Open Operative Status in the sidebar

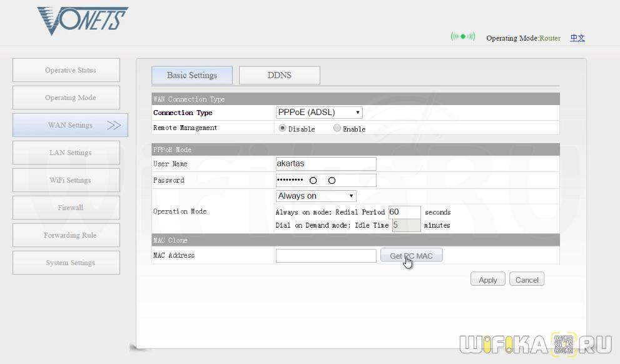pos(66,70)
